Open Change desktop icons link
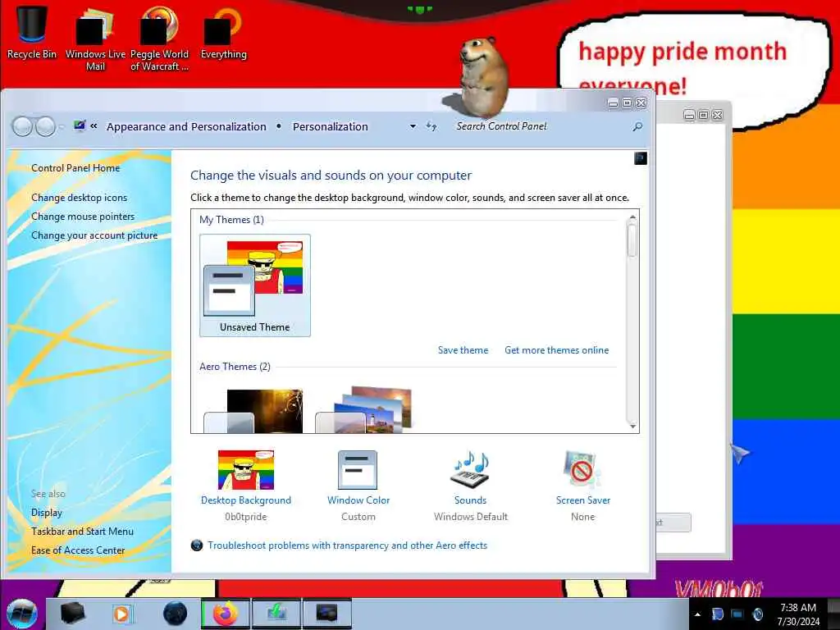Image resolution: width=840 pixels, height=630 pixels. (x=79, y=198)
